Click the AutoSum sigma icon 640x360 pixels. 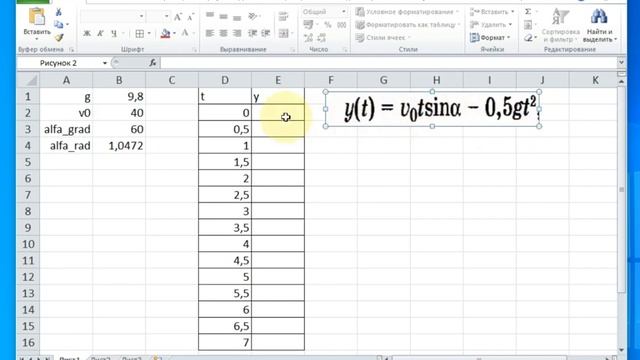[x=528, y=12]
